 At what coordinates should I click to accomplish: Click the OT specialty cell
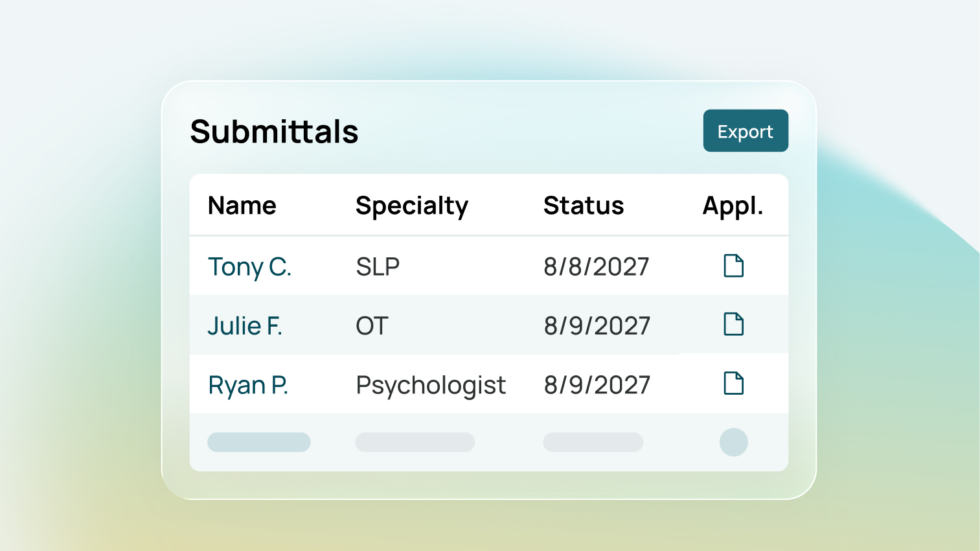(372, 326)
